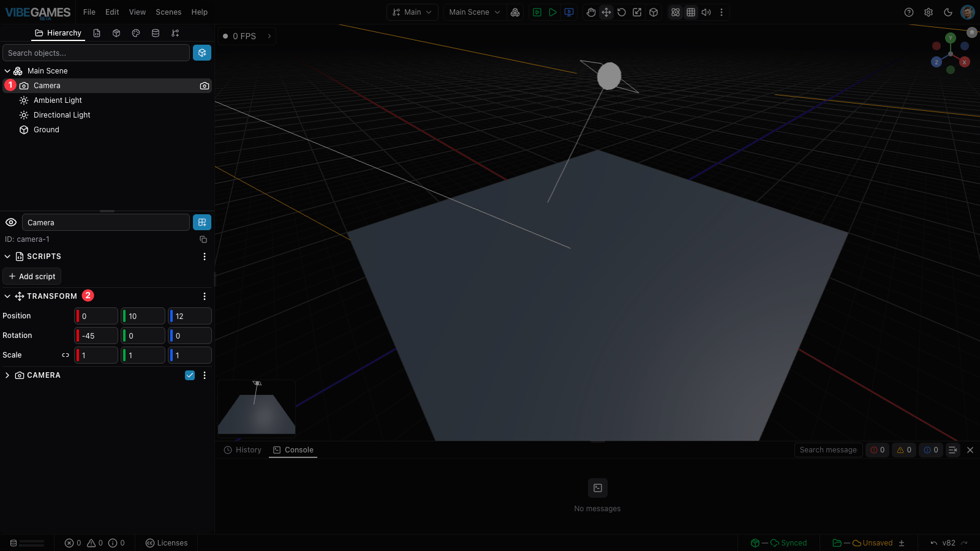
Task: Uncheck the CAMERA component checkbox
Action: click(190, 375)
